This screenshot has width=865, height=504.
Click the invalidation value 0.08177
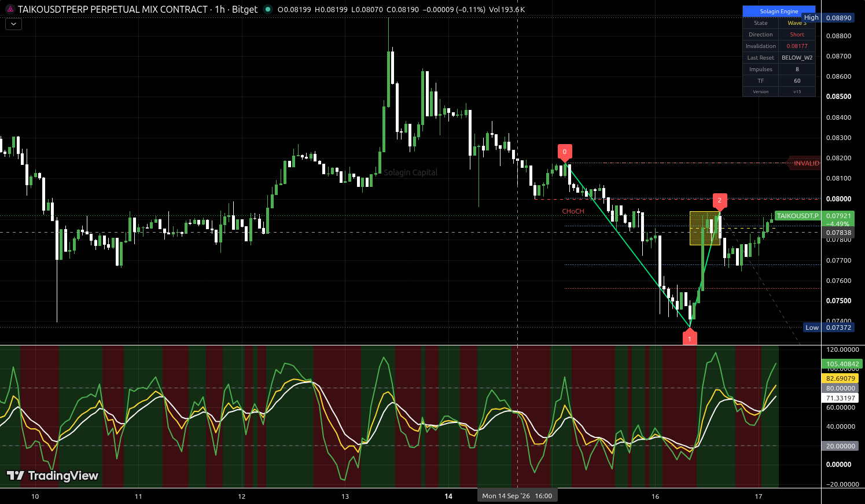(797, 46)
